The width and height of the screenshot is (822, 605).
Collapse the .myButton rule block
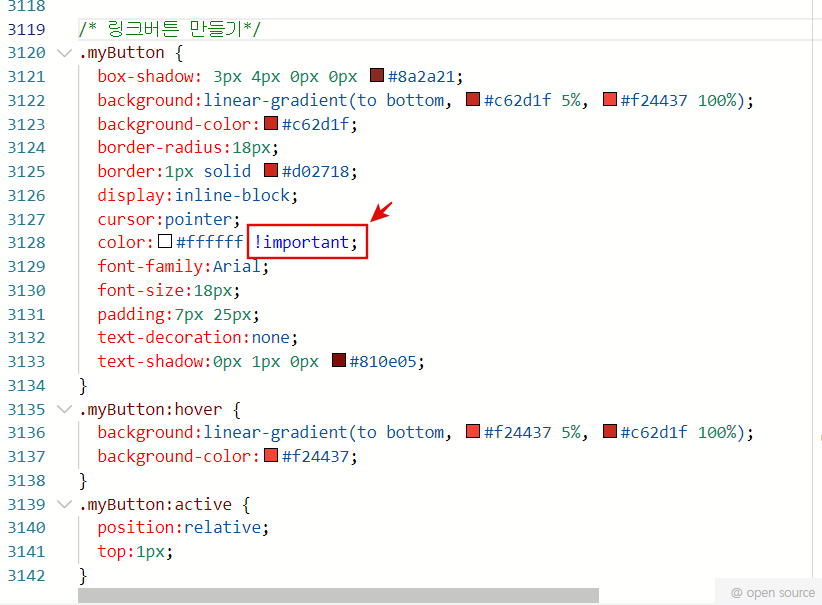(x=64, y=53)
